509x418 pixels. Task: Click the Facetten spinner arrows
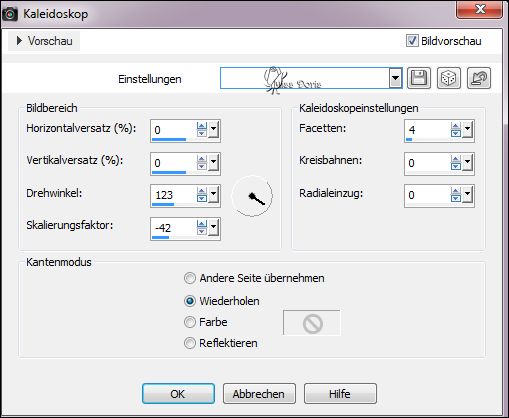tap(456, 129)
